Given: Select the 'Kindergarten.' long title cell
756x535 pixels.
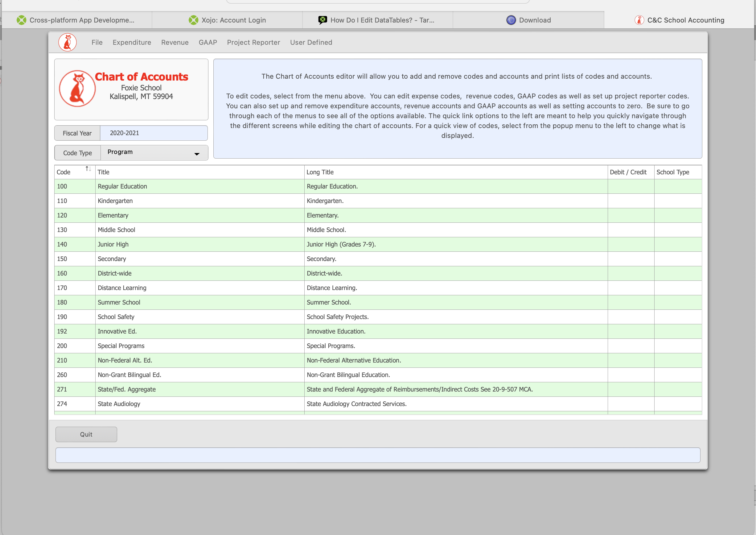Looking at the screenshot, I should [456, 201].
